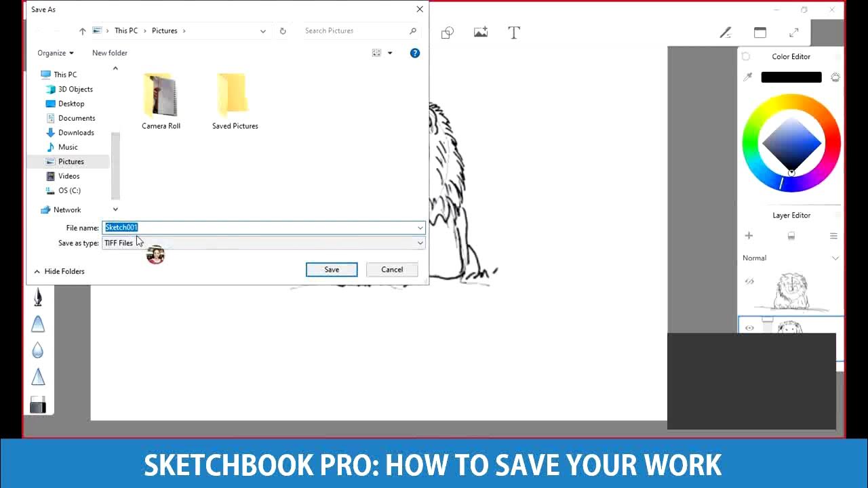This screenshot has width=868, height=488.
Task: Select the light blue cone brush
Action: (38, 377)
